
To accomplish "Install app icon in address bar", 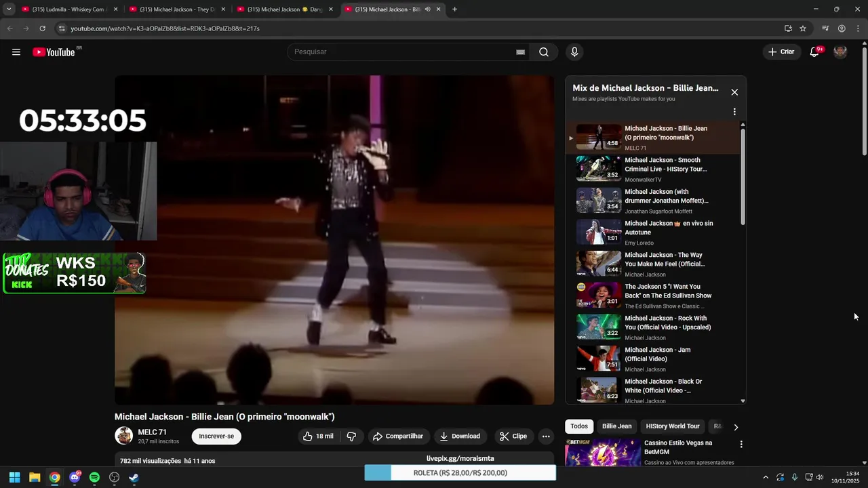I will [x=788, y=28].
